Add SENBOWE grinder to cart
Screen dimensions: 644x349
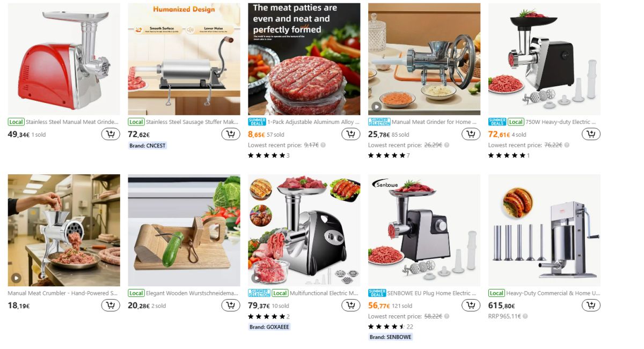pyautogui.click(x=471, y=305)
